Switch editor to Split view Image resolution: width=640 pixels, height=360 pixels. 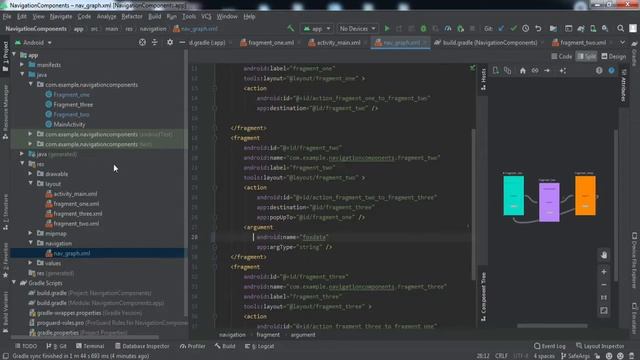[587, 57]
